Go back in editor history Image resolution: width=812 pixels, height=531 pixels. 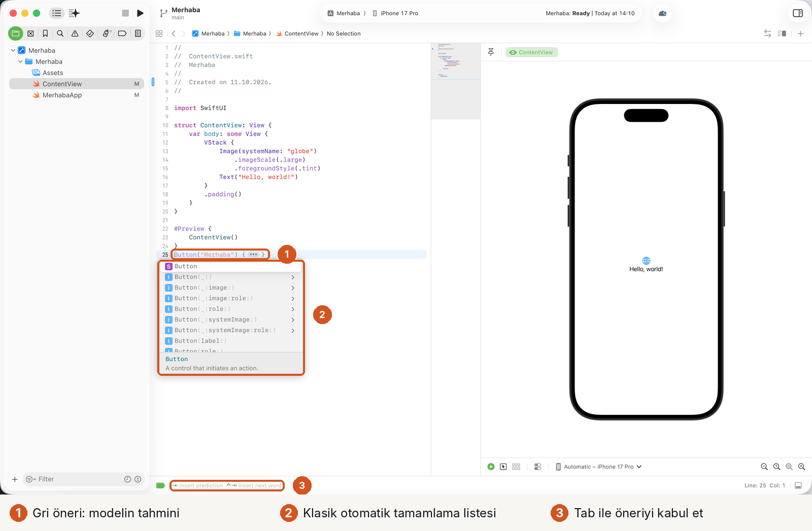coord(174,33)
